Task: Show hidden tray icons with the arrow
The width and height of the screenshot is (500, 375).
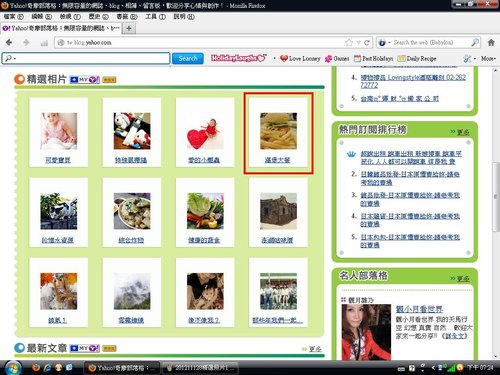Action: (x=433, y=368)
